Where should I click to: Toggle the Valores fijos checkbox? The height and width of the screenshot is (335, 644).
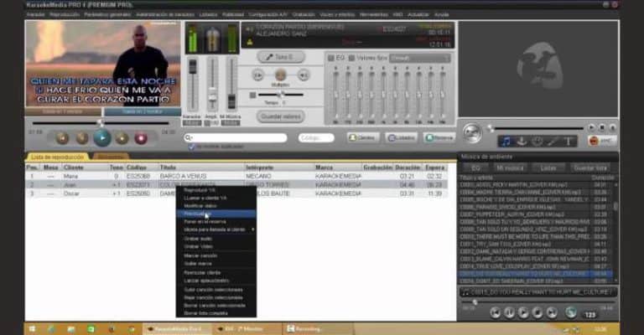point(351,59)
